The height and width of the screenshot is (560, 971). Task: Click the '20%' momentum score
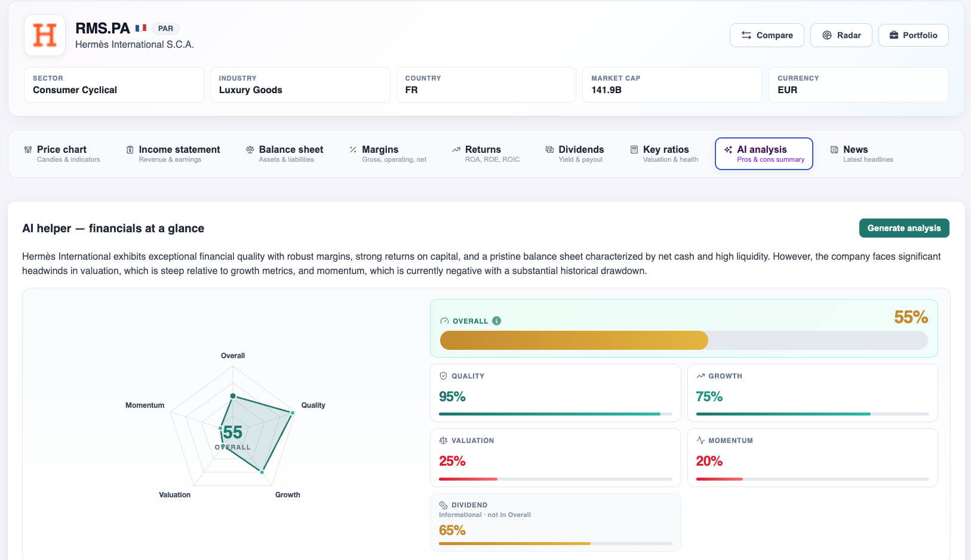709,461
